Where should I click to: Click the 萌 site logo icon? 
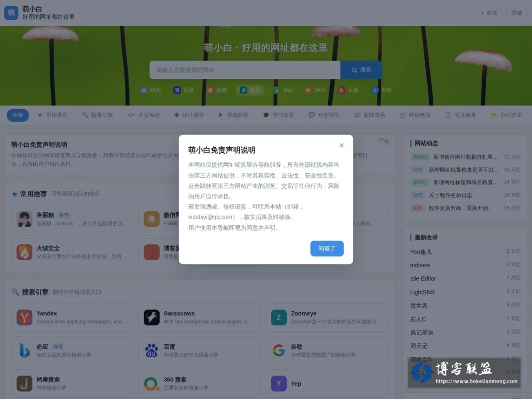point(11,13)
